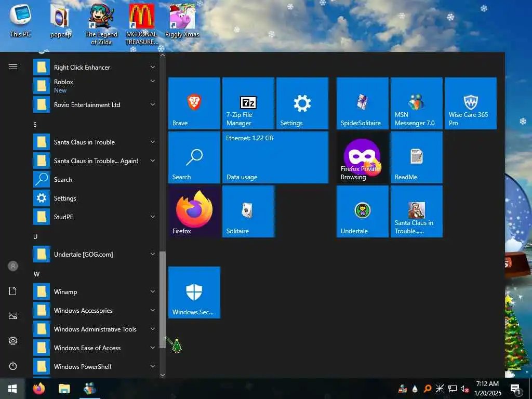This screenshot has height=399, width=532.
Task: Open the Piggly Xmas desktop shortcut
Action: (182, 20)
